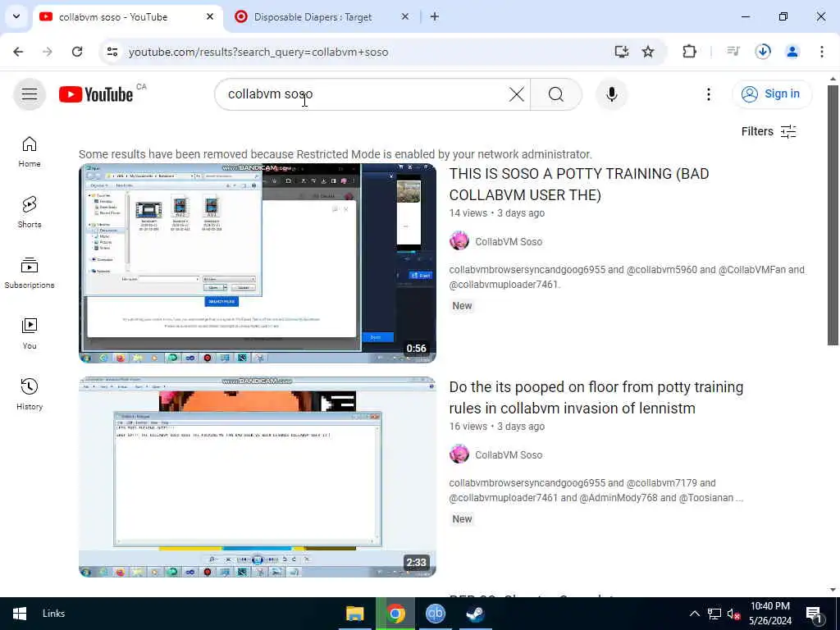
Task: Open search Filters
Action: (769, 132)
